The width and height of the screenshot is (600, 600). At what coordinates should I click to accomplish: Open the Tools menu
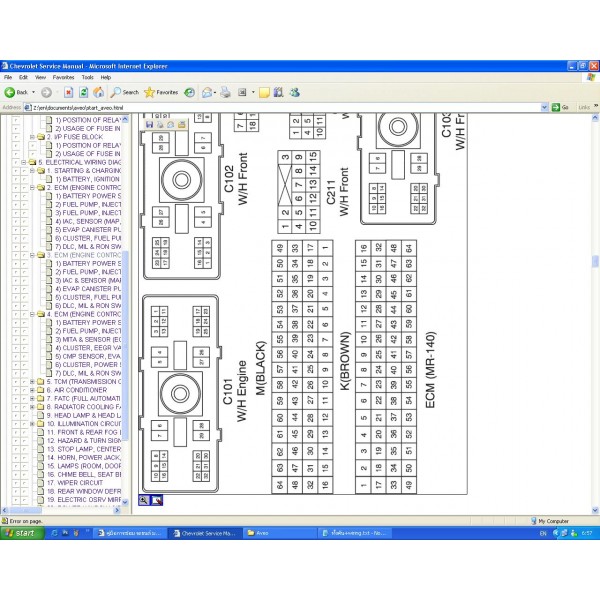(x=88, y=77)
